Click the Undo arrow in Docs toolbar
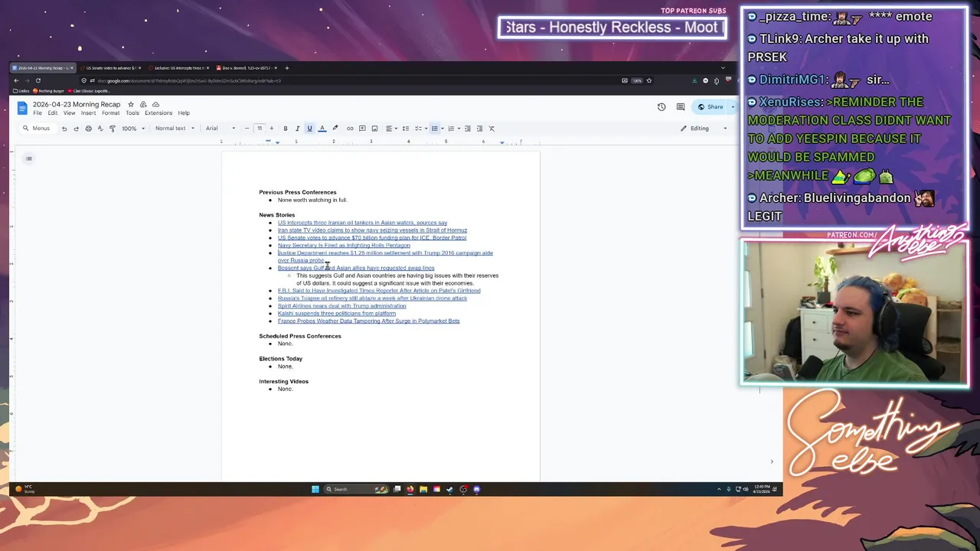The image size is (980, 551). 64,129
